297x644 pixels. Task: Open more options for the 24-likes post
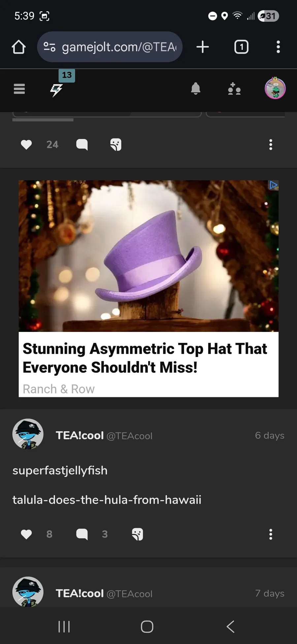[x=271, y=145]
